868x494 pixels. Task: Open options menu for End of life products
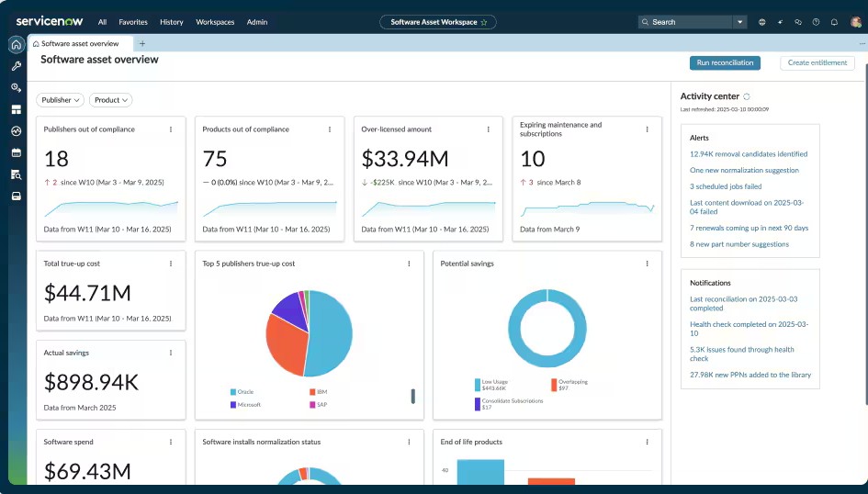pyautogui.click(x=648, y=442)
